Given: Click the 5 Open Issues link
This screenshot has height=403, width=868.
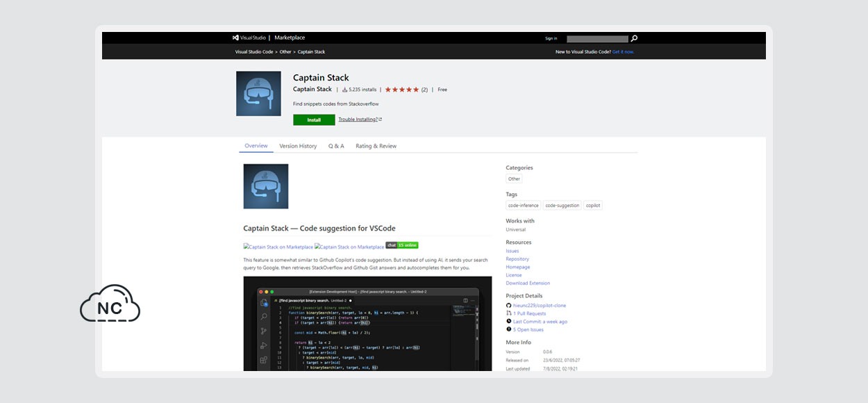Looking at the screenshot, I should click(x=528, y=329).
